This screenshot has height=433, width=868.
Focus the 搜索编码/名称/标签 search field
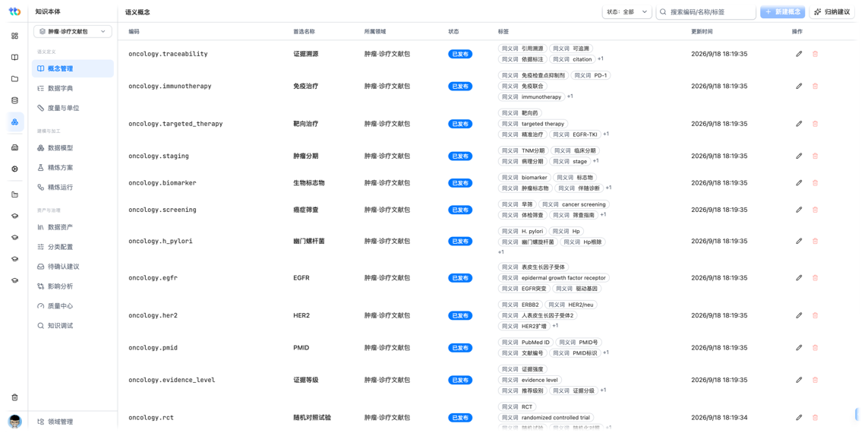point(705,11)
